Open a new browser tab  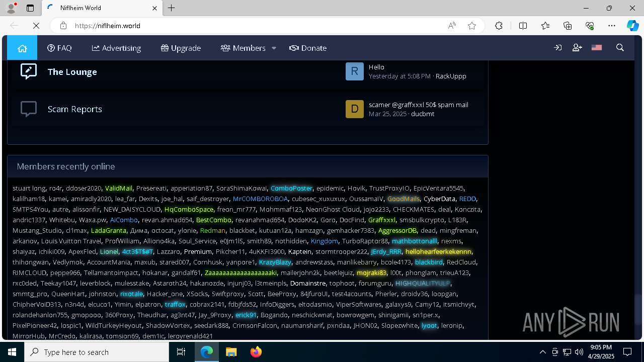171,8
